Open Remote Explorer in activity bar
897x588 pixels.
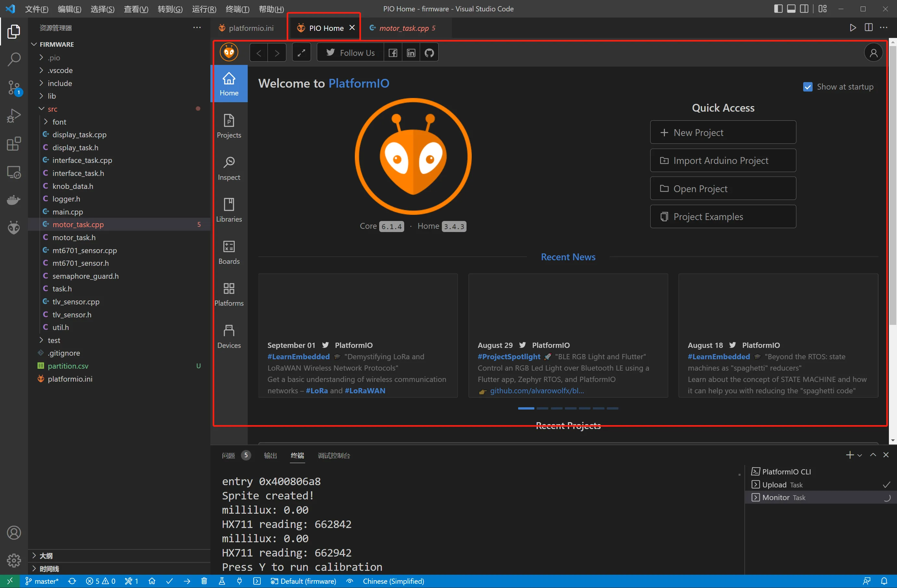[x=14, y=172]
